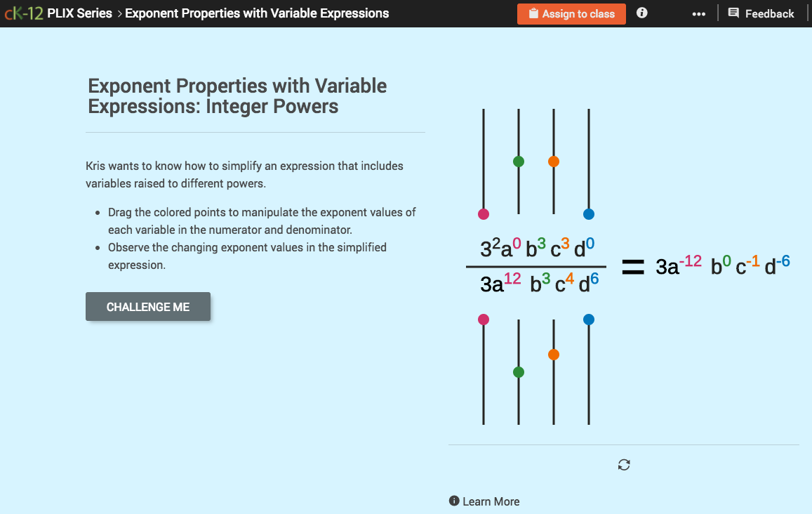The width and height of the screenshot is (812, 514).
Task: Click the Feedback chat icon
Action: point(733,13)
